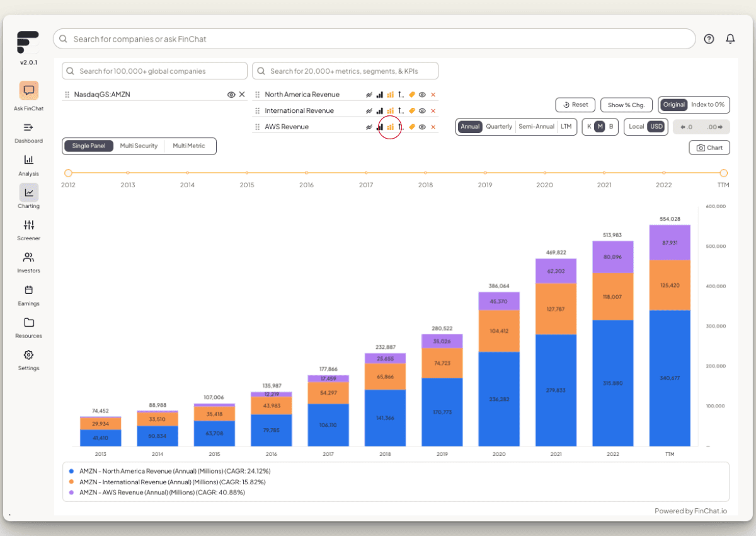Remove AWS Revenue metric
756x536 pixels.
433,127
